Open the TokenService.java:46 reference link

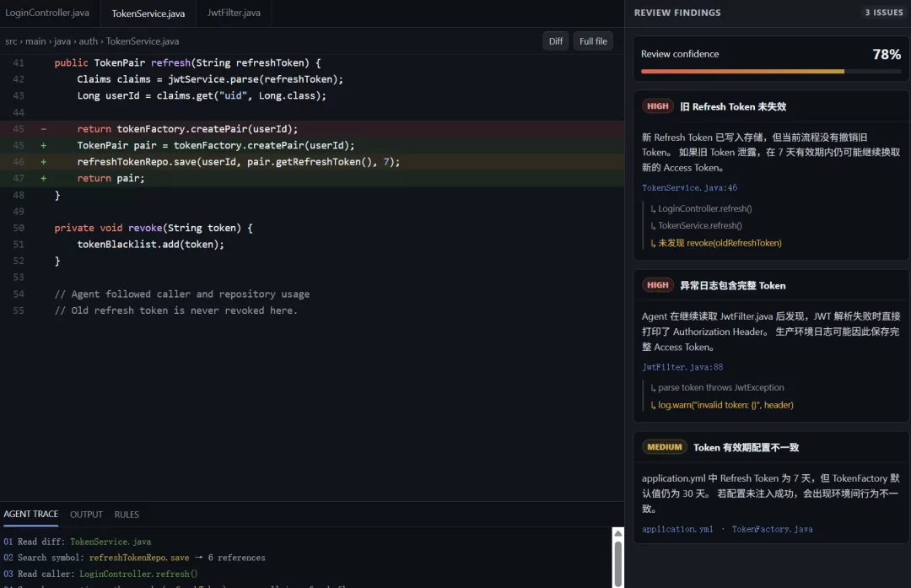[689, 187]
